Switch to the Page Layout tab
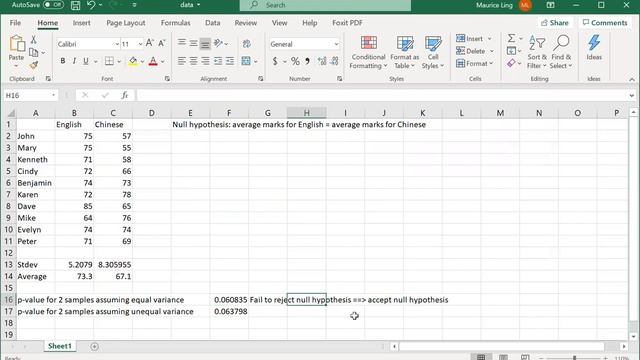The height and width of the screenshot is (360, 640). point(126,23)
